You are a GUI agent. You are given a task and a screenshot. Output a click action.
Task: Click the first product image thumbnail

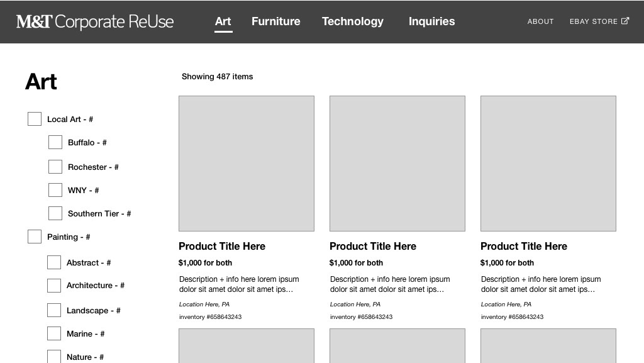point(247,164)
